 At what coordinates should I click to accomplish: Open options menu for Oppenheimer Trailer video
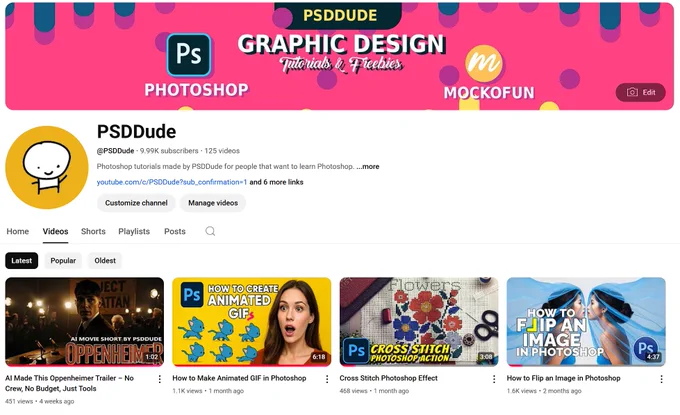[x=160, y=379]
